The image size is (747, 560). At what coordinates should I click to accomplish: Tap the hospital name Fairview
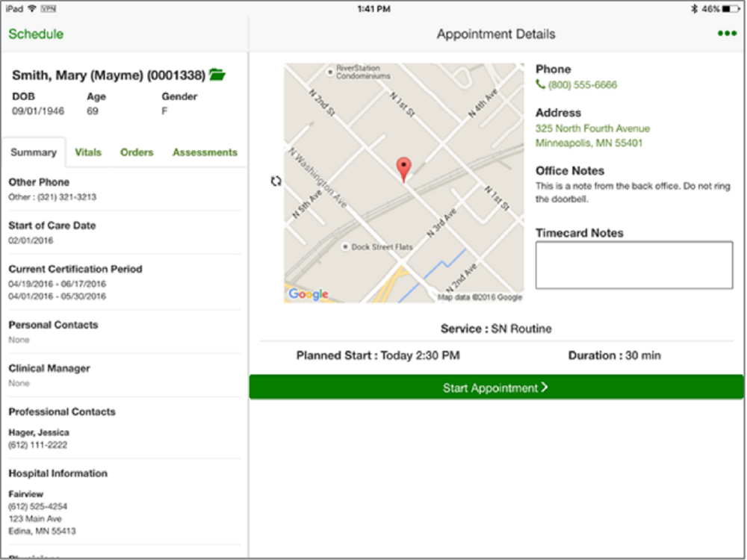point(25,494)
